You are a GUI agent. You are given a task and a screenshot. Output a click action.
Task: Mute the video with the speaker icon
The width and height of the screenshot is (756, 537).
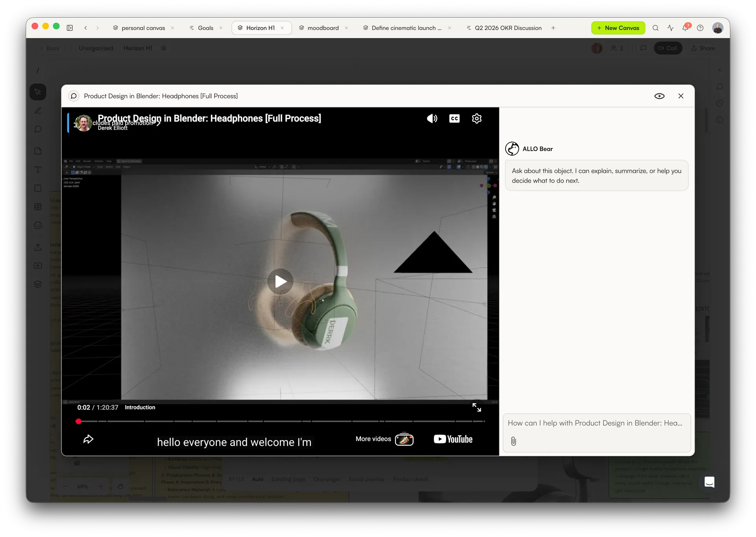(432, 118)
